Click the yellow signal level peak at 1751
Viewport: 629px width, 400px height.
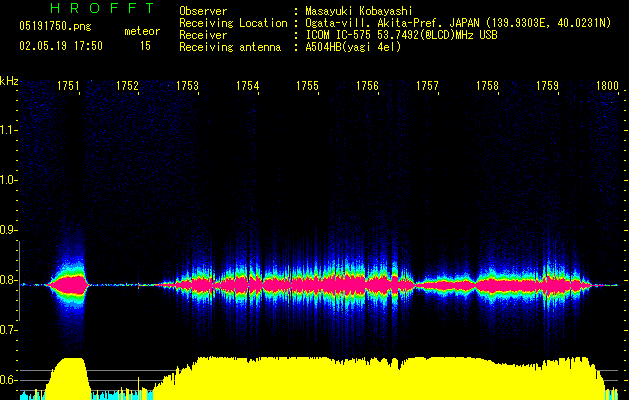pyautogui.click(x=68, y=378)
